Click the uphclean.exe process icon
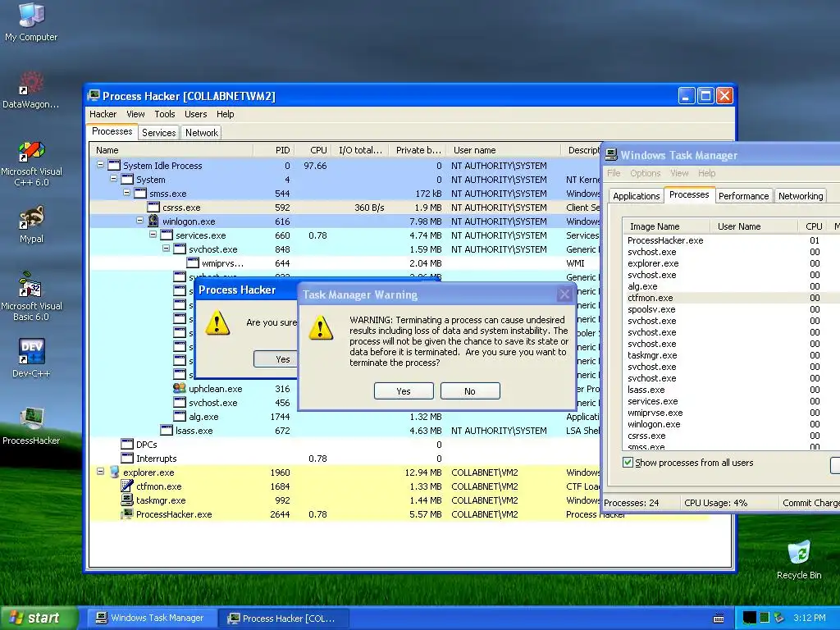This screenshot has width=840, height=630. (x=180, y=388)
